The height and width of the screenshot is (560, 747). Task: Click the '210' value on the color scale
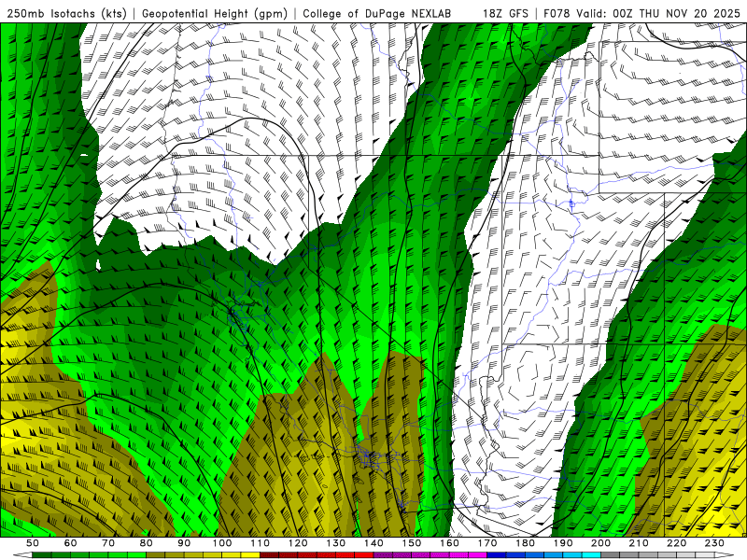tap(640, 543)
